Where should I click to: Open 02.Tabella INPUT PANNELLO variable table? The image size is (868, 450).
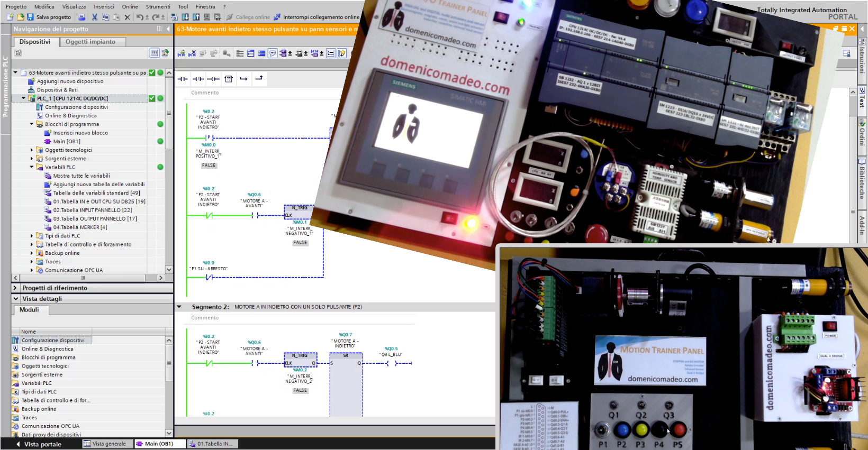click(x=93, y=210)
